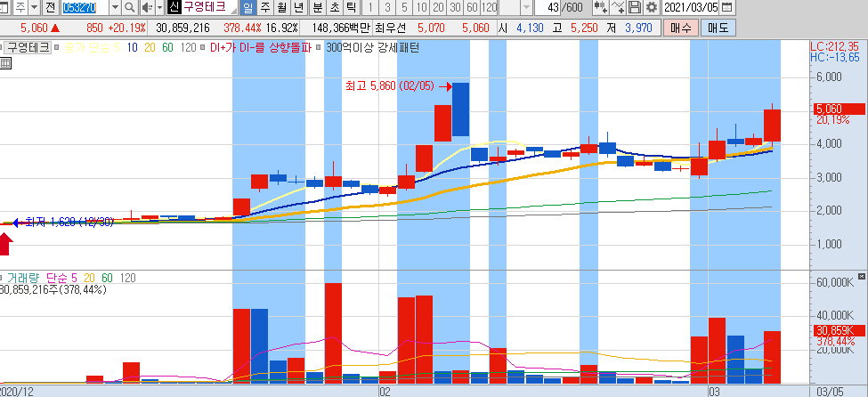Click the add candlestick comparison icon
This screenshot has width=868, height=397.
click(x=600, y=8)
